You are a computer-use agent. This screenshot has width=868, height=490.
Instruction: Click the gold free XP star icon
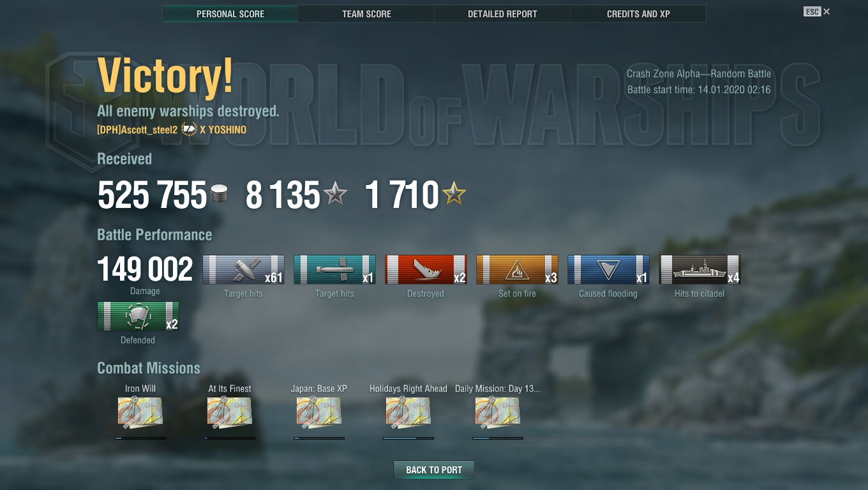click(x=454, y=194)
